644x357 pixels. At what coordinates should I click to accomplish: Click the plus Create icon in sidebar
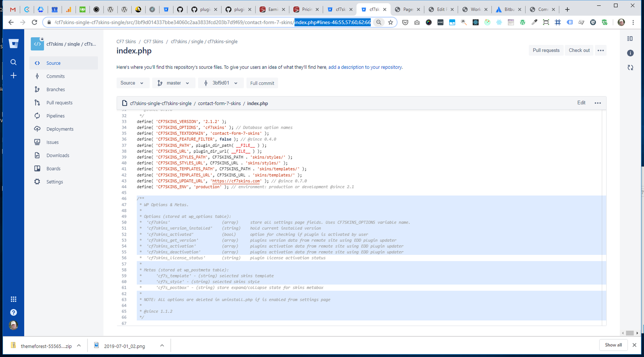click(14, 76)
